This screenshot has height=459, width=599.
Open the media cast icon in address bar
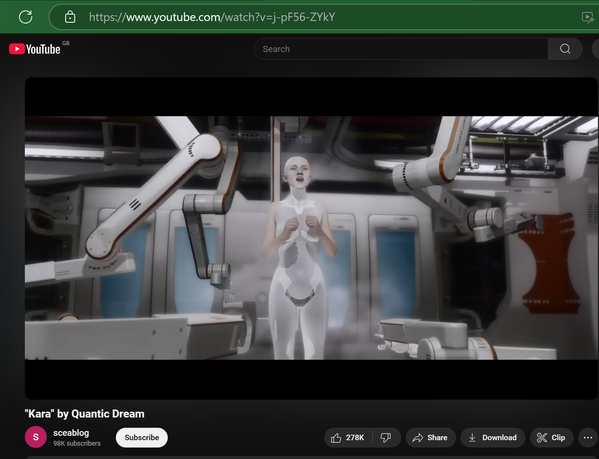pos(588,18)
